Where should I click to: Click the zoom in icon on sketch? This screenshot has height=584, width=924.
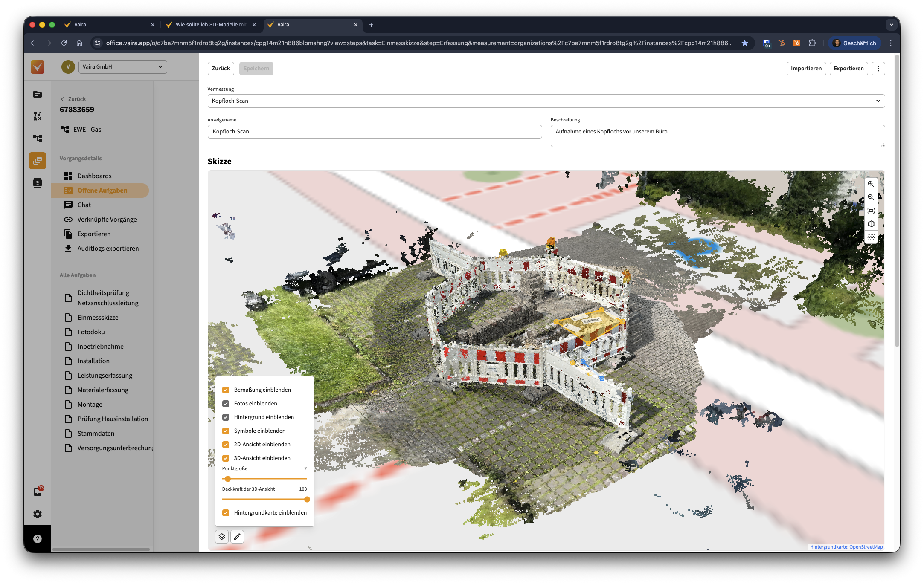coord(871,184)
